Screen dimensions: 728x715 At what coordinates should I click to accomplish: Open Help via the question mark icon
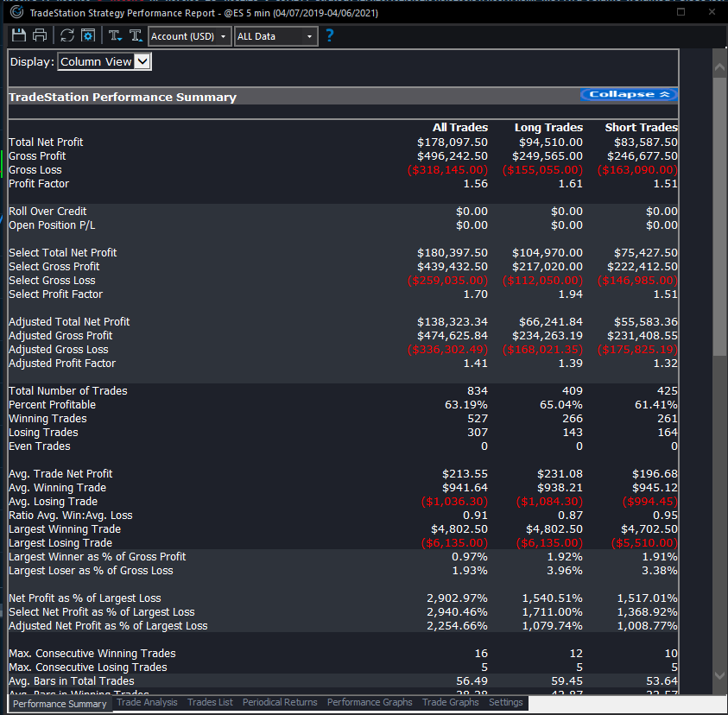(329, 35)
